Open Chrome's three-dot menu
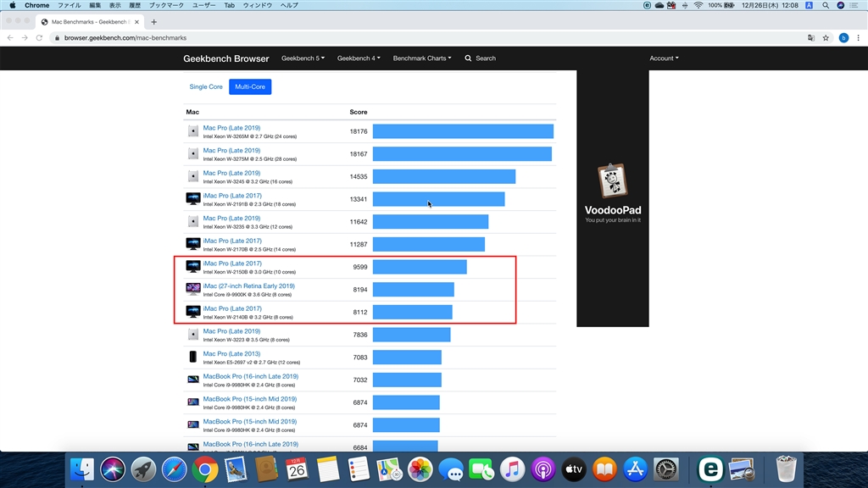This screenshot has width=868, height=488. click(858, 37)
